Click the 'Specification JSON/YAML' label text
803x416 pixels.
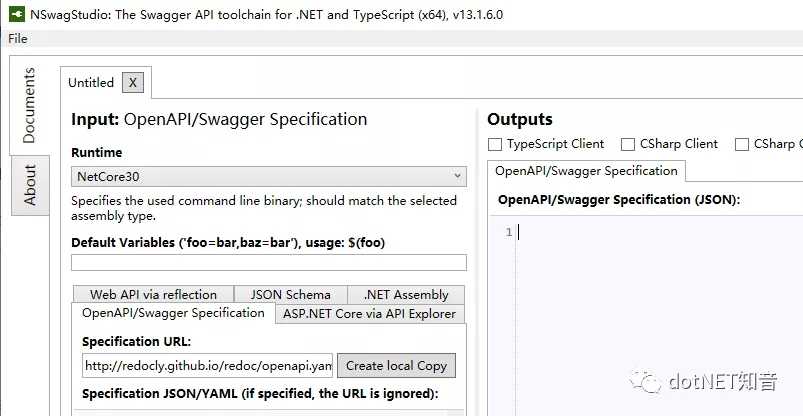159,394
